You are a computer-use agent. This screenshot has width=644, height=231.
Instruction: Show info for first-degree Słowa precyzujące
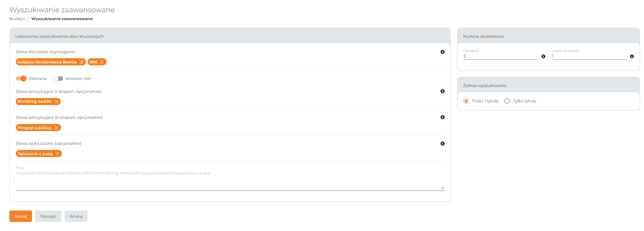coord(442,91)
